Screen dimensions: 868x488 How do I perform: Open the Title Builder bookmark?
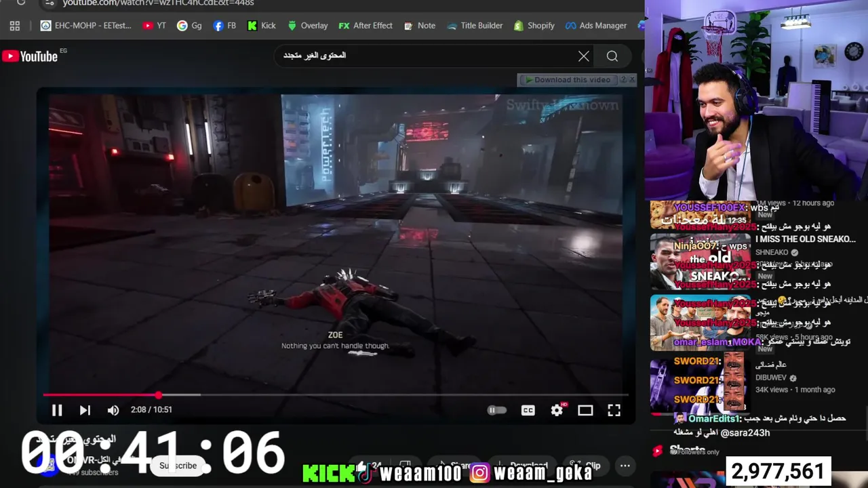click(x=475, y=26)
